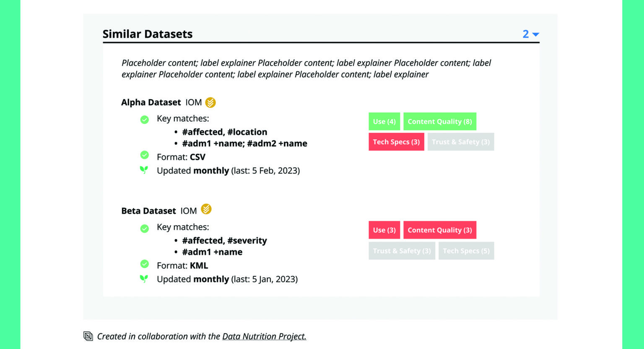The width and height of the screenshot is (644, 349).
Task: Open the Data Nutrition Project link
Action: coord(264,336)
